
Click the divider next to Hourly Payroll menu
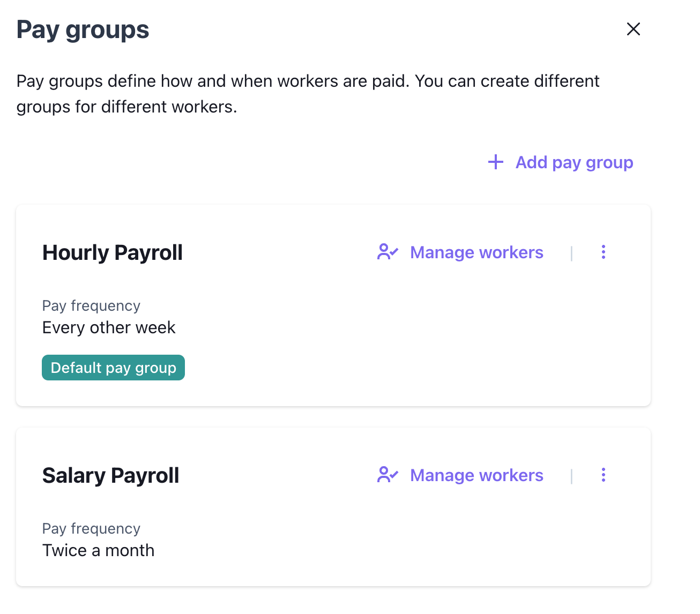coord(571,253)
